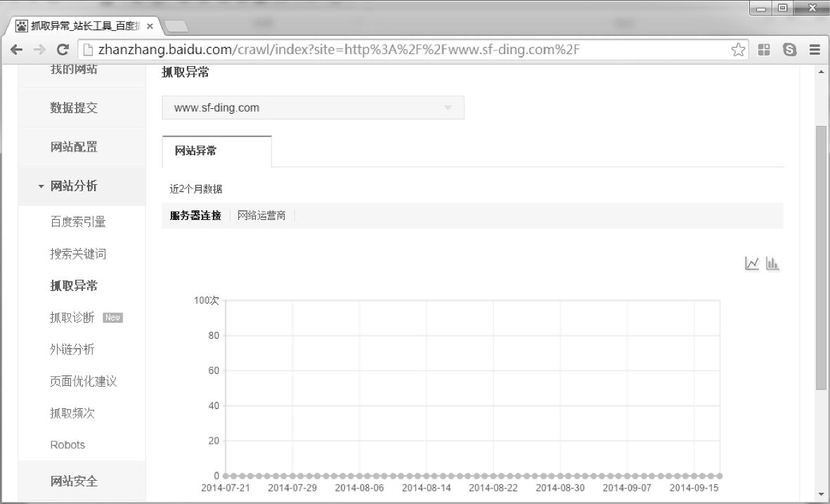Open a new browser tab
The height and width of the screenshot is (504, 830).
click(x=176, y=26)
